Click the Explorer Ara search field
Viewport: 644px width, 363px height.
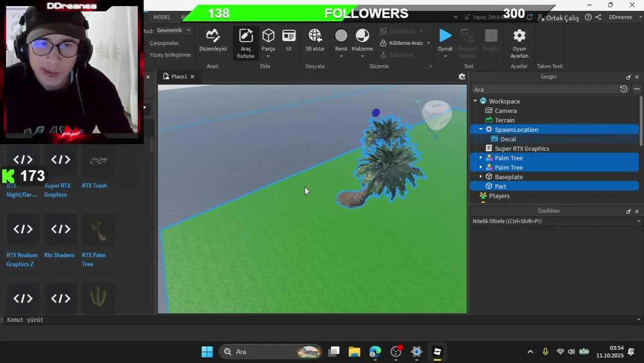(x=544, y=89)
